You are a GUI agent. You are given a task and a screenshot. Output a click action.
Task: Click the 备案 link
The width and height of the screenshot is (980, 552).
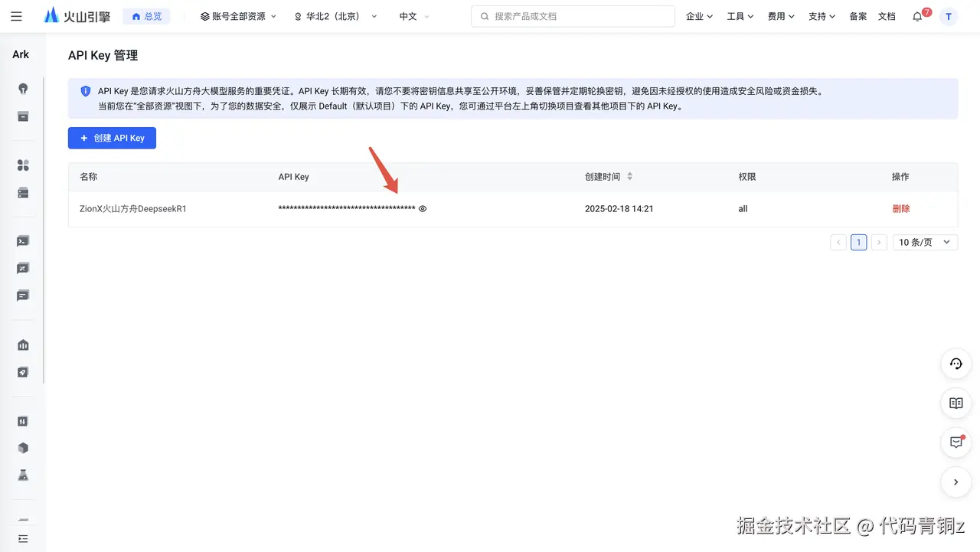pyautogui.click(x=858, y=16)
